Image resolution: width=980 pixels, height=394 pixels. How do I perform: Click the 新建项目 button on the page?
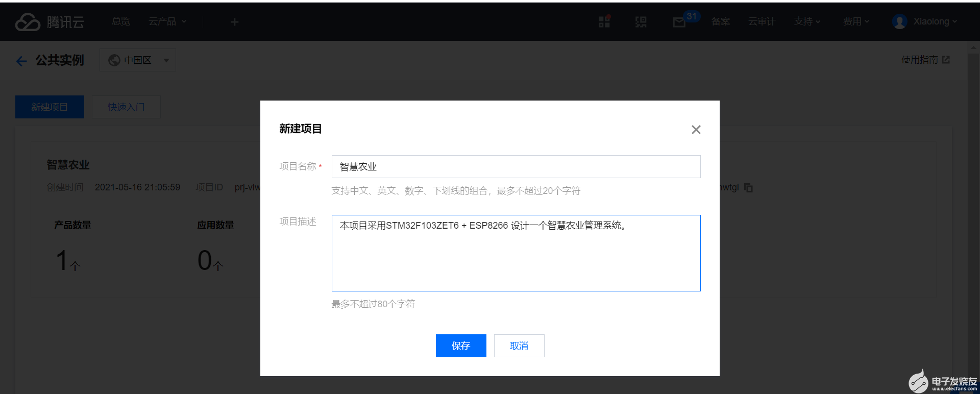coord(50,107)
